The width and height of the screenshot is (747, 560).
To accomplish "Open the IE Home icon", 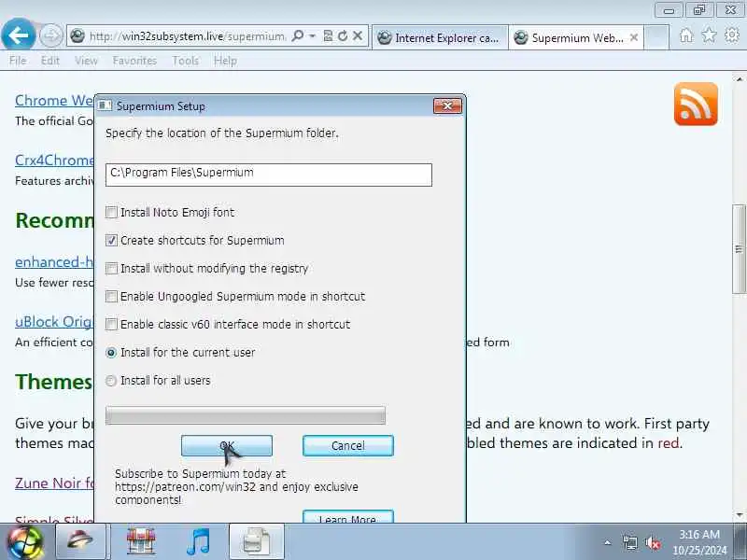I will [686, 35].
